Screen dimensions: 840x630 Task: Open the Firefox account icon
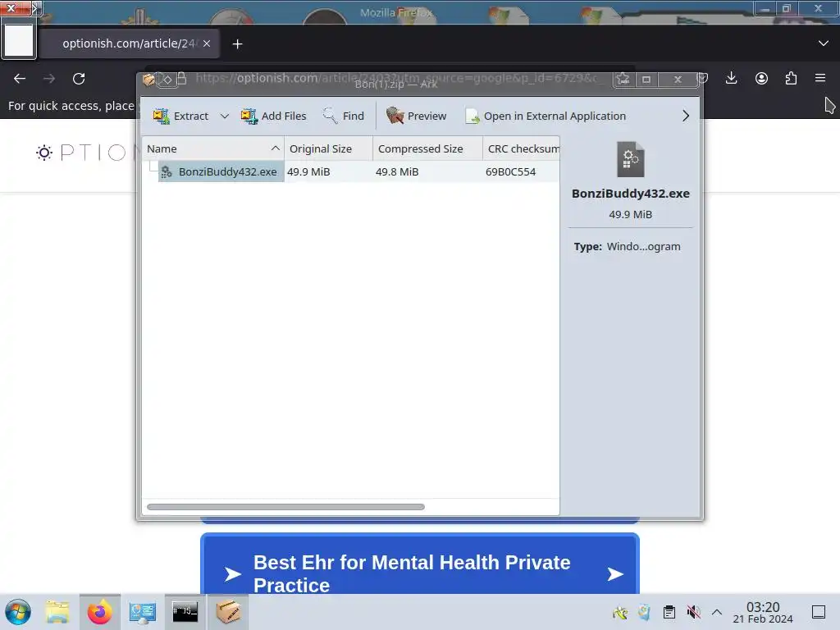[761, 78]
